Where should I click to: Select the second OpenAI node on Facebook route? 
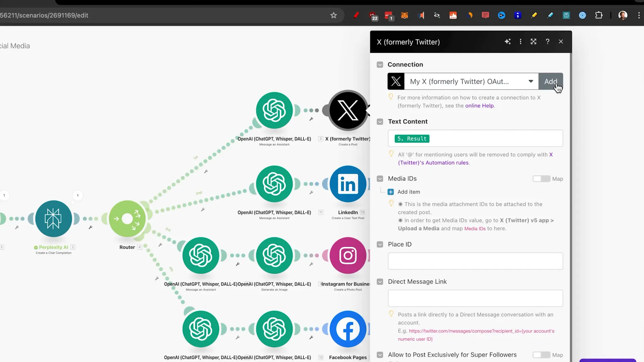point(274,329)
